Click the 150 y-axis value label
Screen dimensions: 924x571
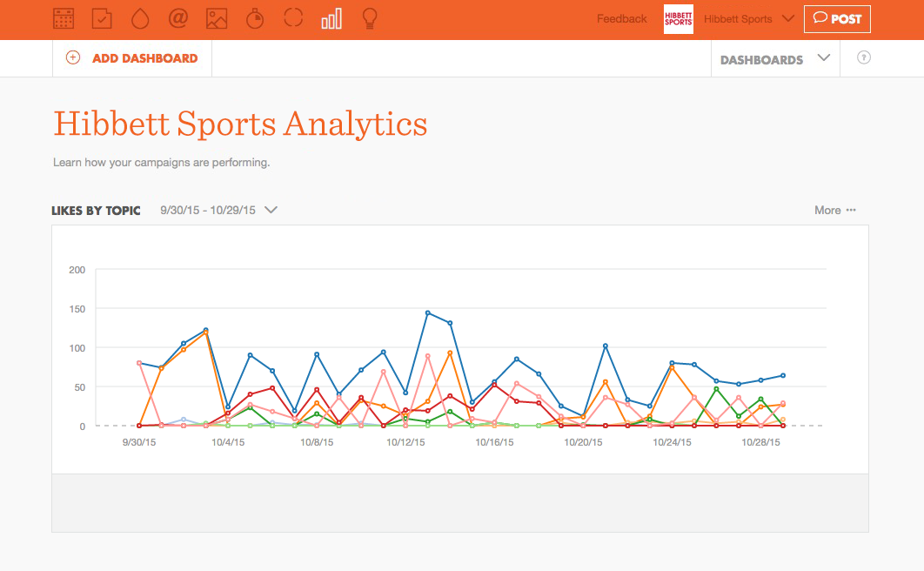tap(77, 309)
